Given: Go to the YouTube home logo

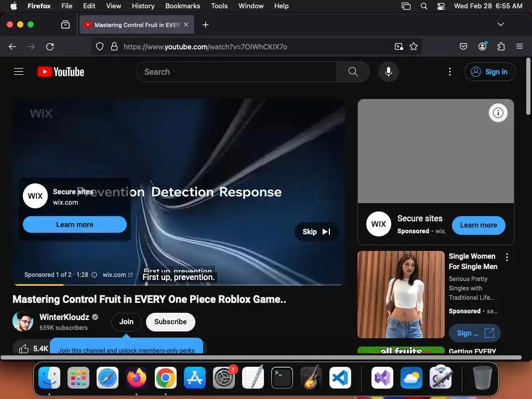Looking at the screenshot, I should [61, 72].
